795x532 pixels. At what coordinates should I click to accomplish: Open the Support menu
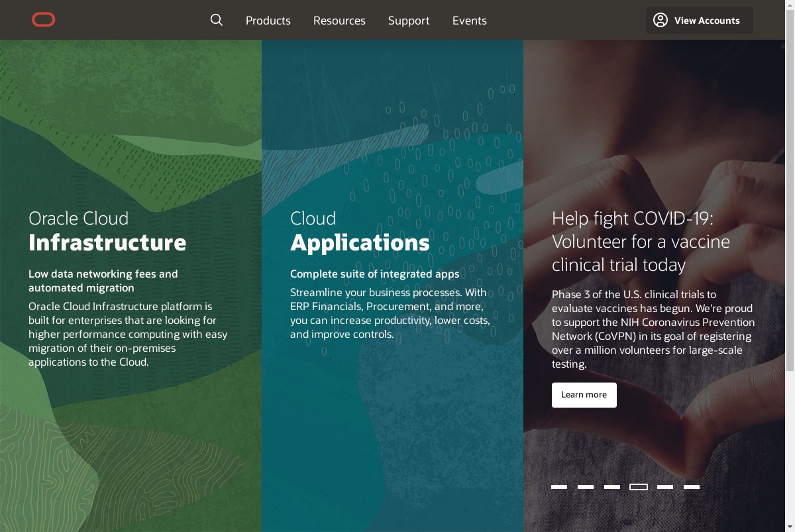click(x=409, y=21)
